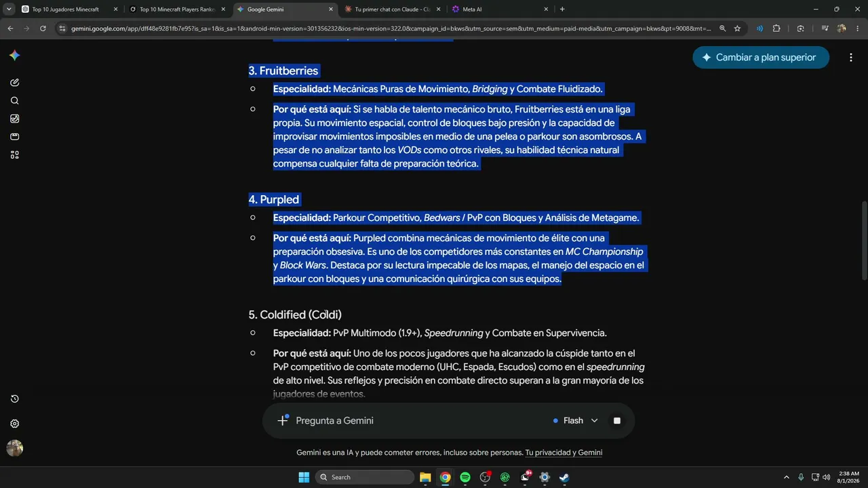
Task: Open Tu privacidad y Gemini link
Action: click(564, 453)
